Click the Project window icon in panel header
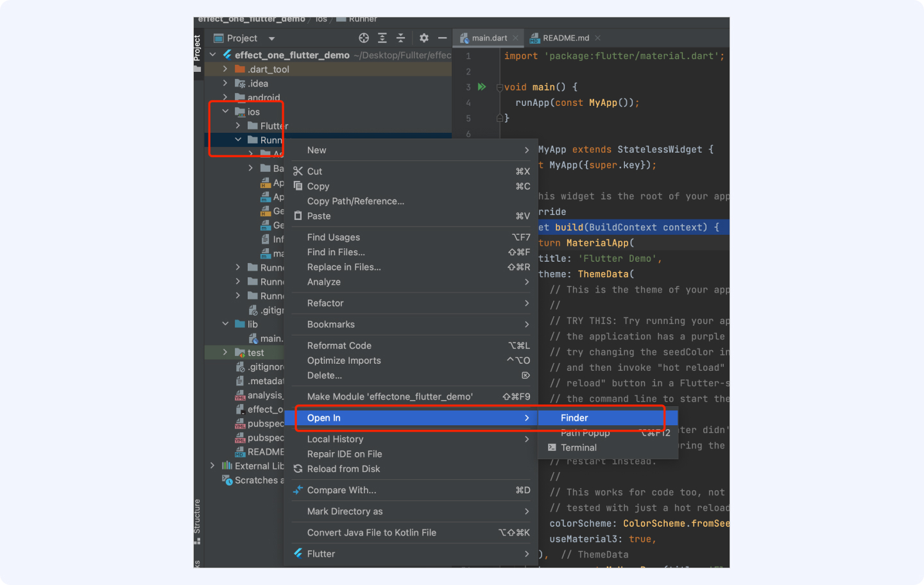Viewport: 924px width, 585px height. [x=218, y=38]
